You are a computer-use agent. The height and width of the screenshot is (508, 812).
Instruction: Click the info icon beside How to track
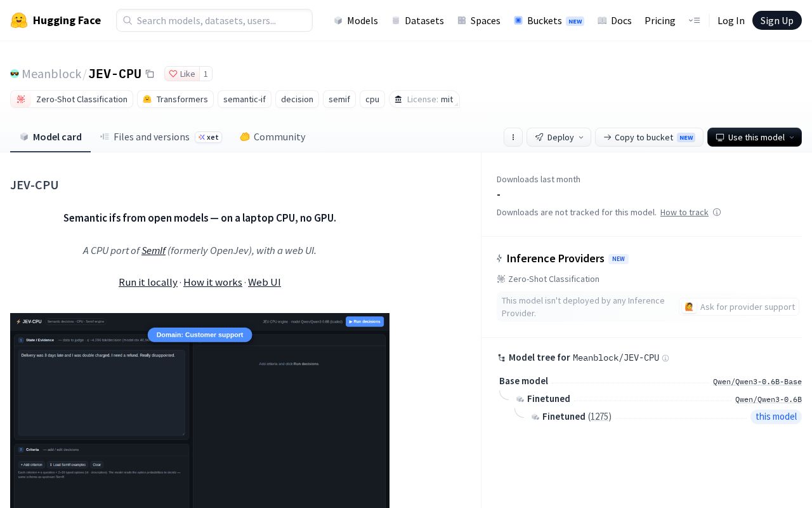pos(717,212)
